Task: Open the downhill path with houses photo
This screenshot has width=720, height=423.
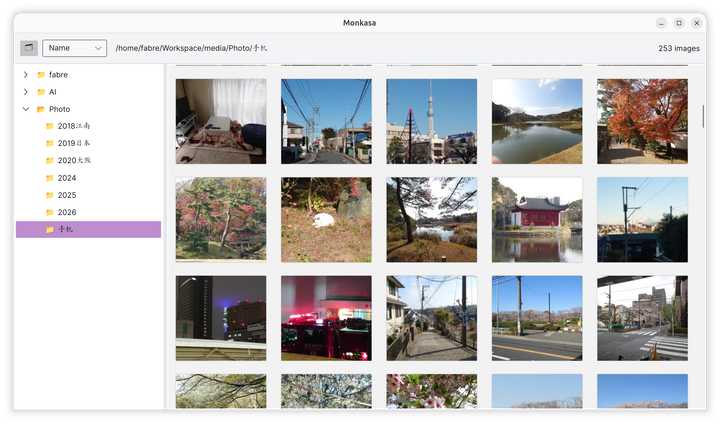Action: point(432,318)
